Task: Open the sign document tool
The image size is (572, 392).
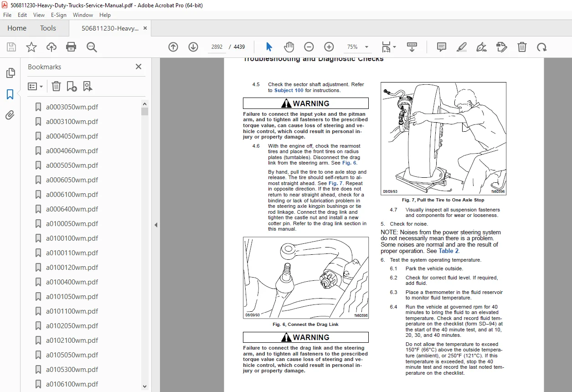Action: coord(481,47)
